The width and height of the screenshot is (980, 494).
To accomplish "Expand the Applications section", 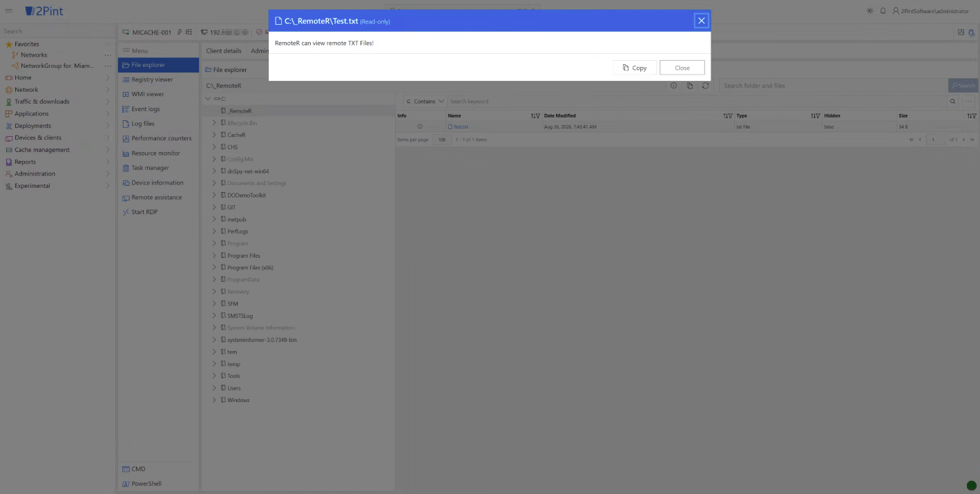I will coord(57,113).
